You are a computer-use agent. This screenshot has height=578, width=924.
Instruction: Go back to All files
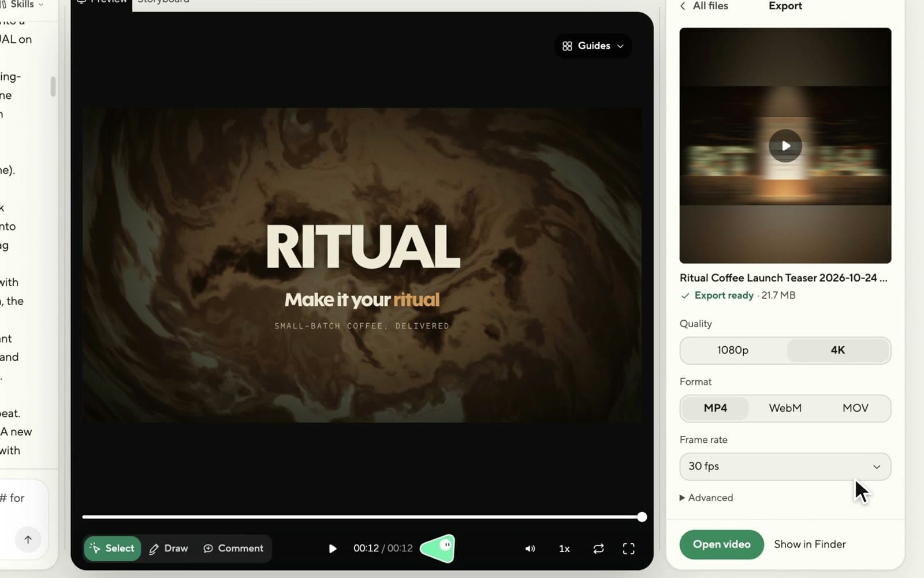pyautogui.click(x=704, y=6)
